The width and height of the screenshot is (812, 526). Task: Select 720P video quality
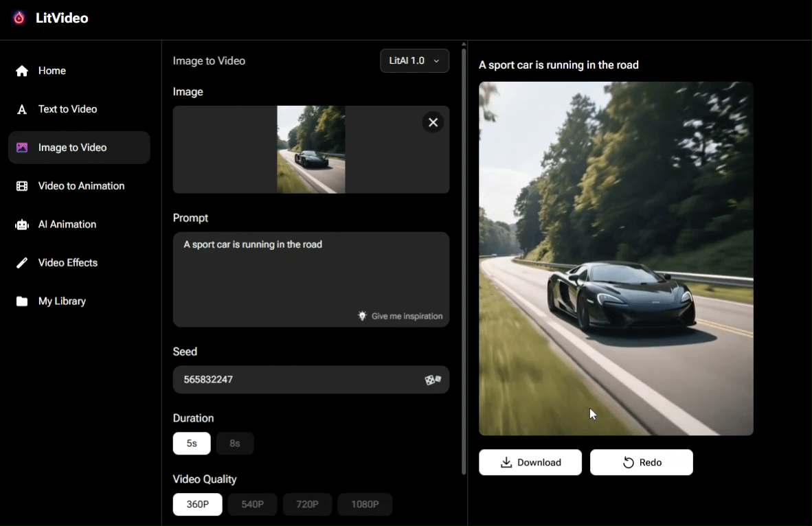pos(307,505)
